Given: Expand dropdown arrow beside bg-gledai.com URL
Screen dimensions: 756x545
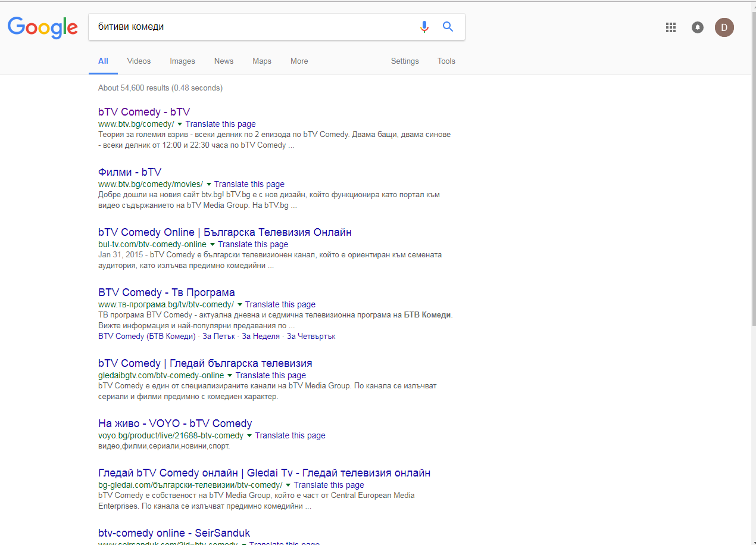Looking at the screenshot, I should pos(288,485).
